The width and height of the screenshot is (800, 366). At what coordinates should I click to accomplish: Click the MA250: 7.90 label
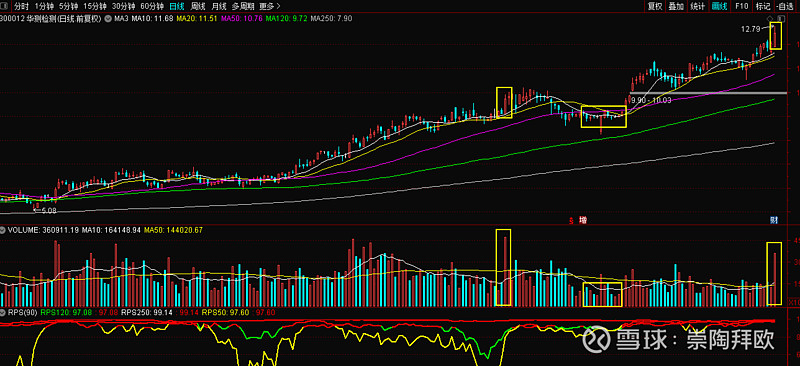(331, 19)
